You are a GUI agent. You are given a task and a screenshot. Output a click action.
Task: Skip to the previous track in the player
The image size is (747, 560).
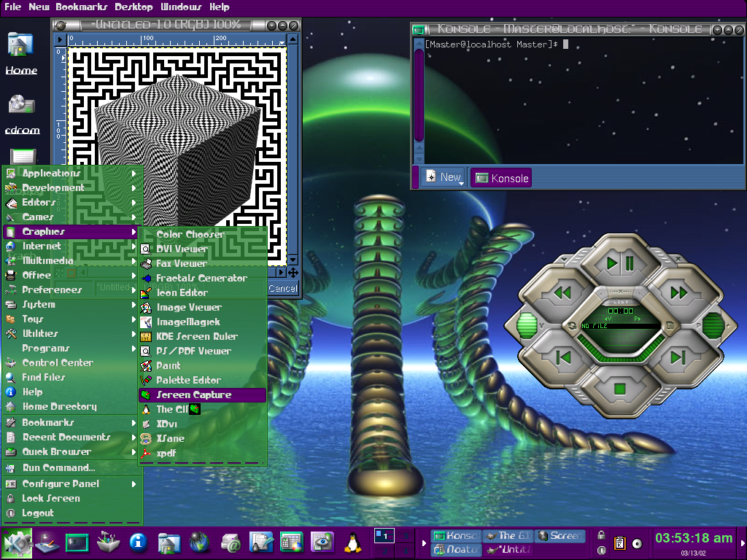click(x=564, y=357)
